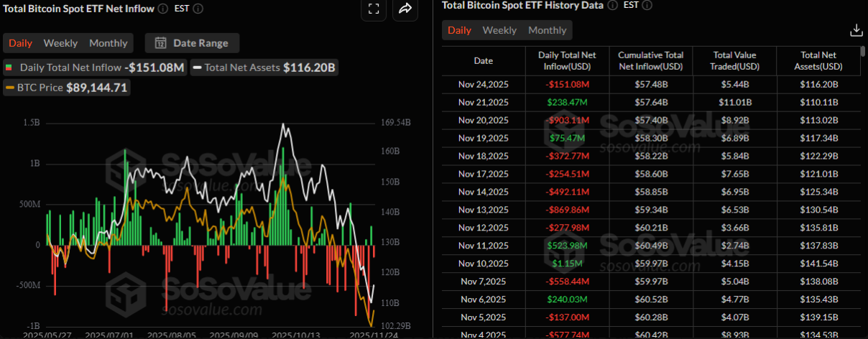This screenshot has height=339, width=868.
Task: Open the chart in fullscreen mode
Action: [373, 9]
